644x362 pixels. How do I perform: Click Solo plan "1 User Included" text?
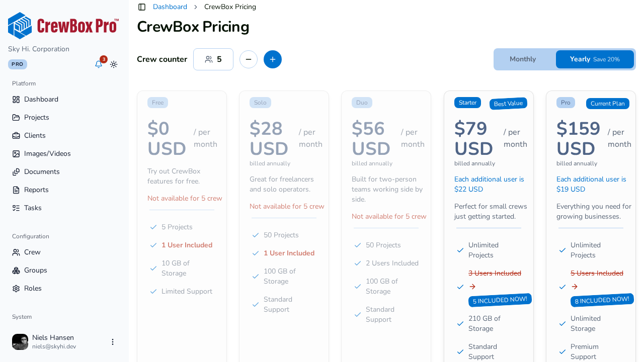click(x=289, y=253)
